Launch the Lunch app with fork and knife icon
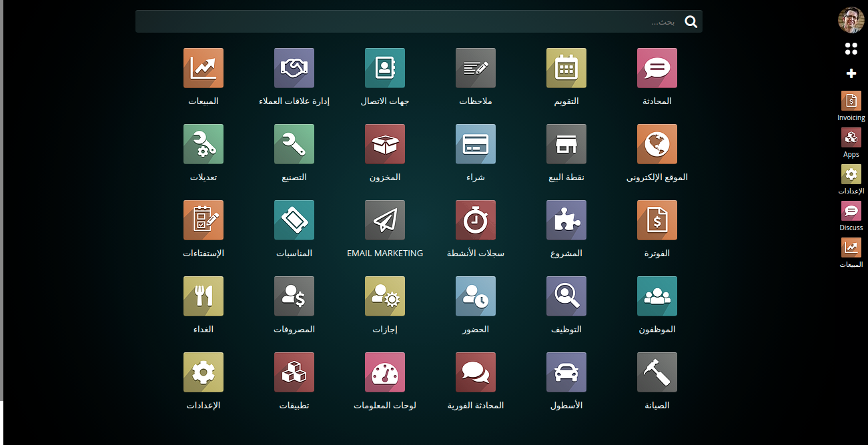868x445 pixels. (203, 296)
